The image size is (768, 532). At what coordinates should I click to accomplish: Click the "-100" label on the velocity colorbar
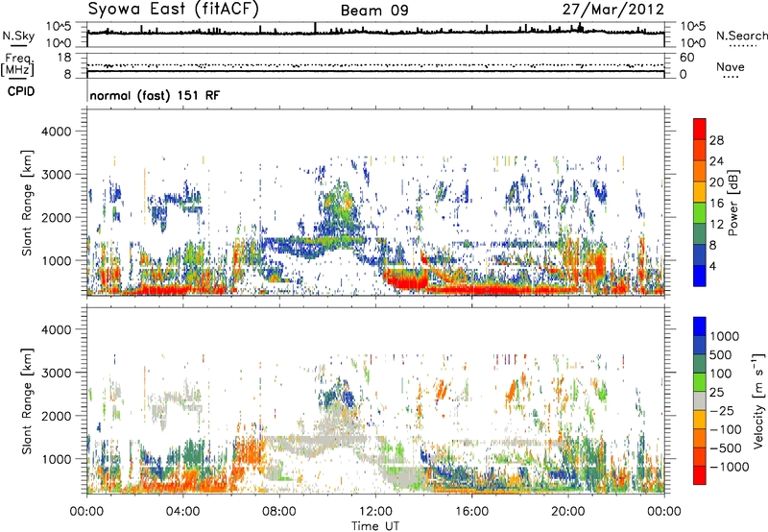(x=726, y=429)
